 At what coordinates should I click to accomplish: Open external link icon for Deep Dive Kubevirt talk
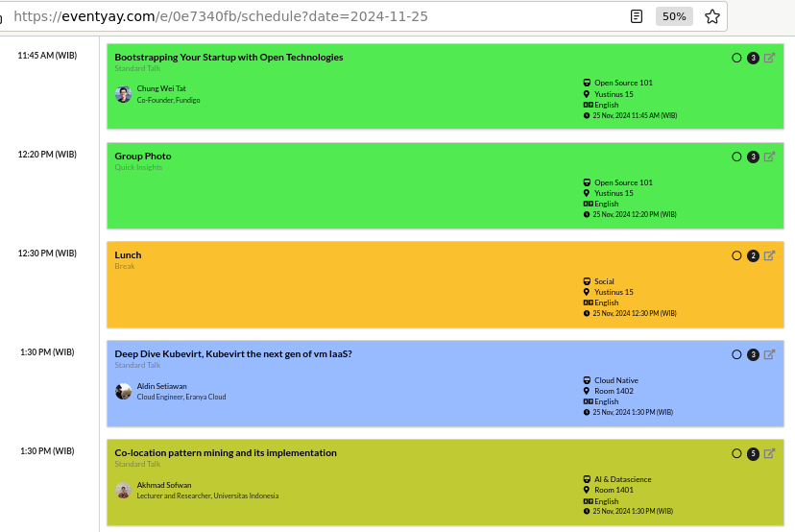pos(769,354)
